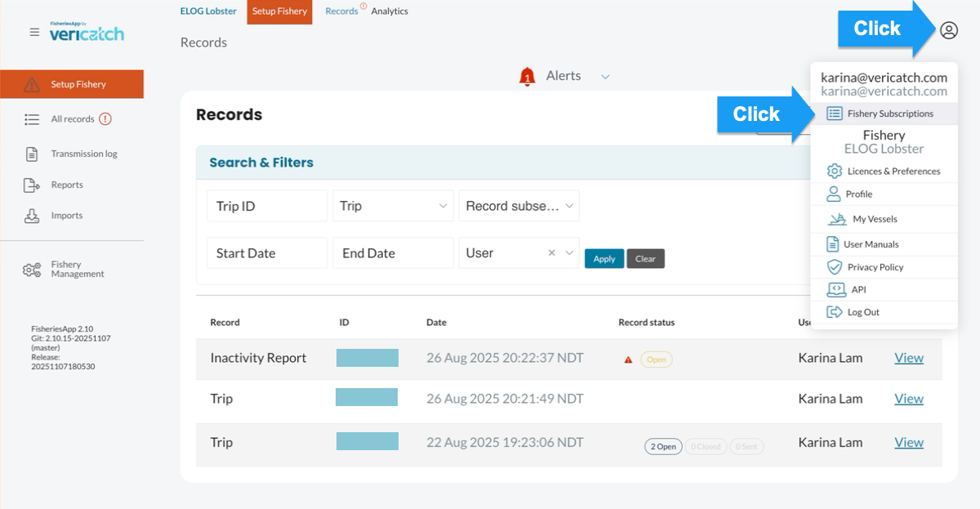The height and width of the screenshot is (509, 980).
Task: Clear the User filter selection
Action: coord(551,253)
